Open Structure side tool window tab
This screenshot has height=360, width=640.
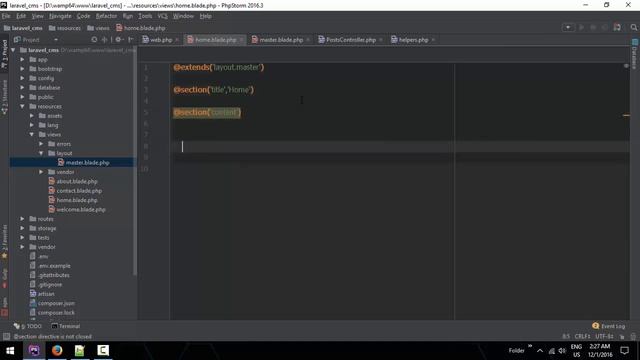pos(4,97)
